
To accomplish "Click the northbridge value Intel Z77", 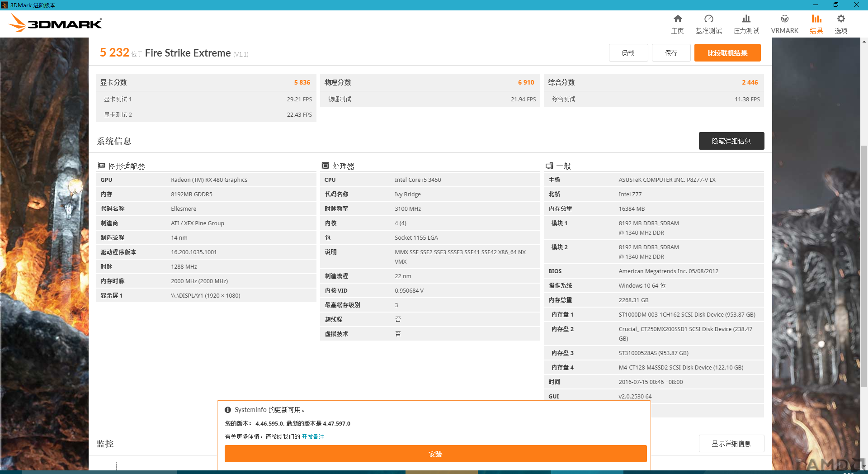I will (x=630, y=194).
